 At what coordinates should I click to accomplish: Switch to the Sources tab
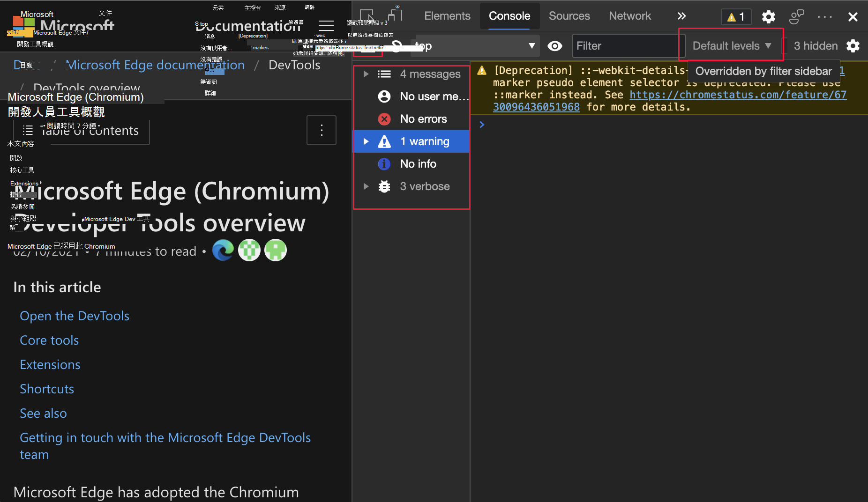tap(569, 16)
